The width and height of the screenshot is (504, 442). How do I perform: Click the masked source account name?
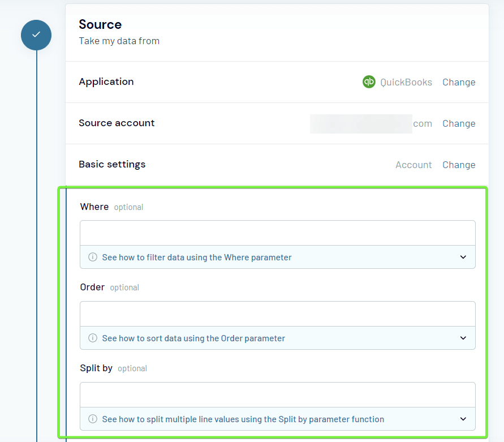click(x=360, y=123)
